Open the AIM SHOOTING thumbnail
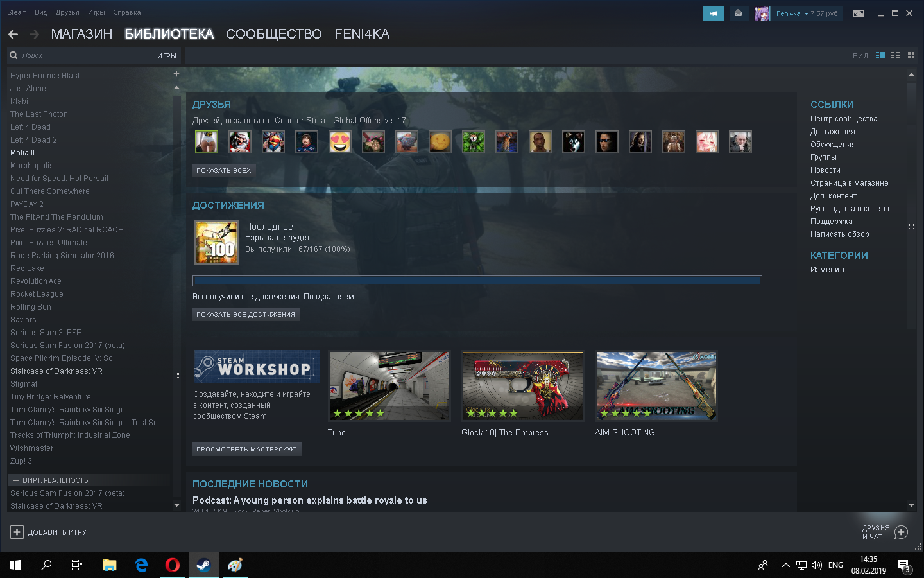924x578 pixels. click(656, 385)
